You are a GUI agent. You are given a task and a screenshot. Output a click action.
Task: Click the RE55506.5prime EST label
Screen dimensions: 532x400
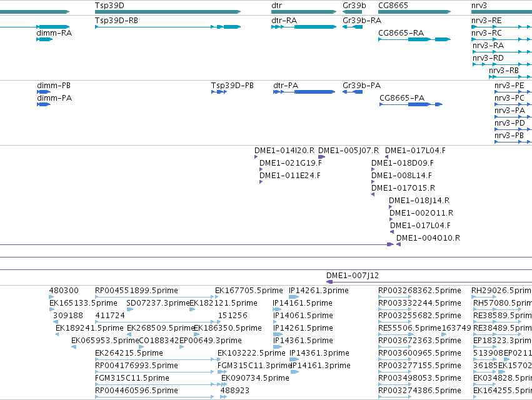point(410,328)
